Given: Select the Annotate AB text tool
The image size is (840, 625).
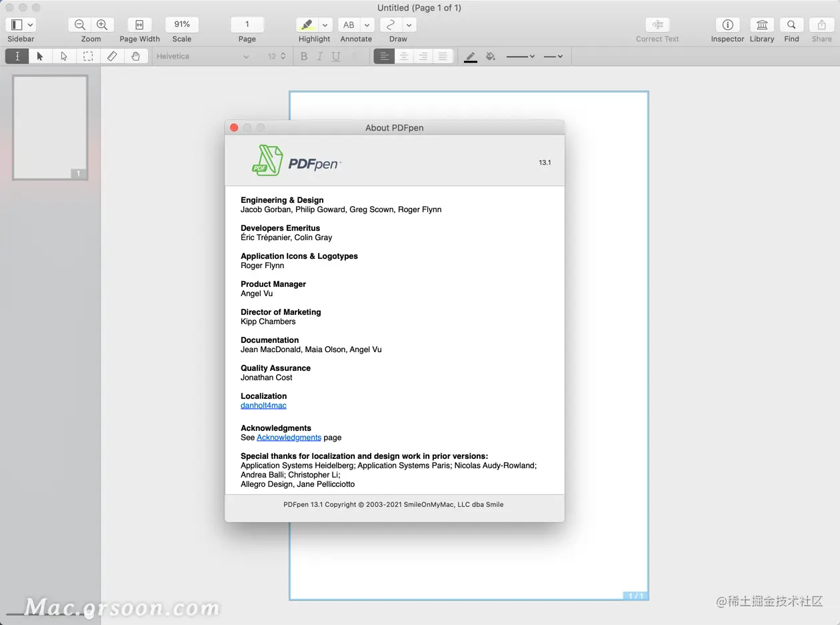Looking at the screenshot, I should coord(349,25).
